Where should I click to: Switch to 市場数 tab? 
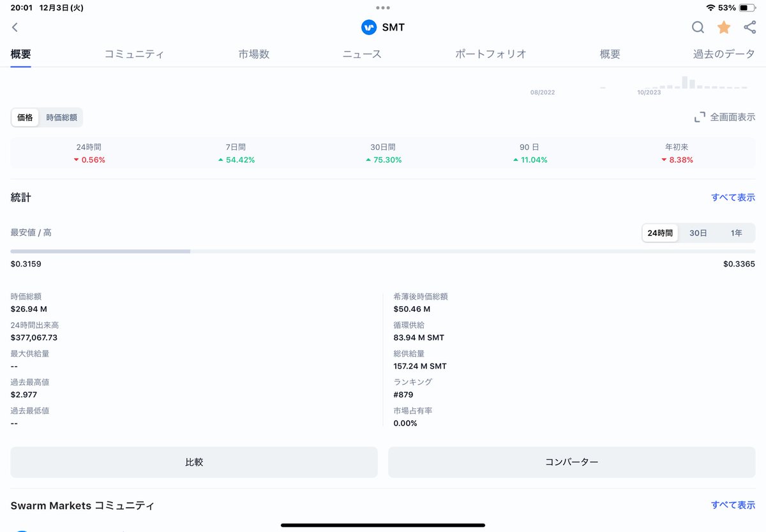(x=254, y=54)
